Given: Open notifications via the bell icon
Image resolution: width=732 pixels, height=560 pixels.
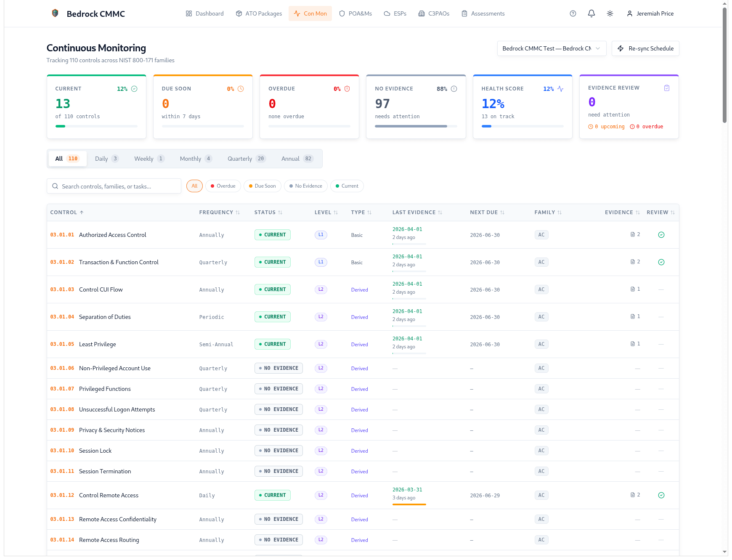Looking at the screenshot, I should (x=591, y=13).
